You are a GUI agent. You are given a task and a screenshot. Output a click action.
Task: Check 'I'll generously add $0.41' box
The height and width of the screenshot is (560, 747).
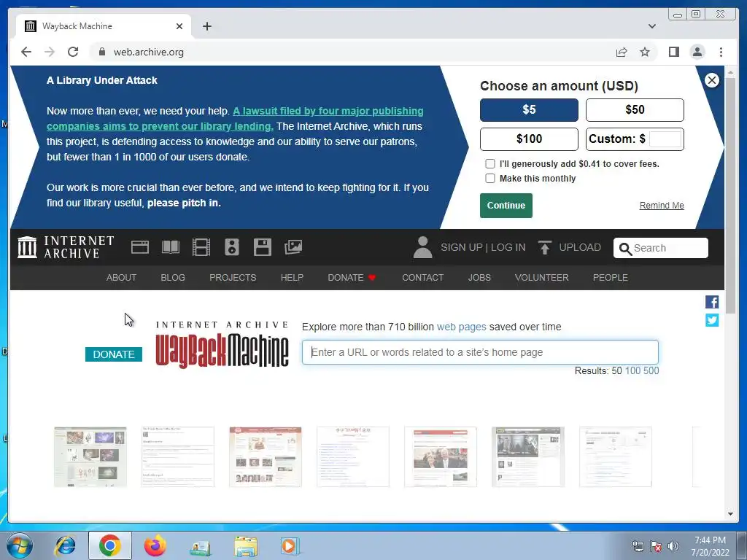click(x=489, y=164)
